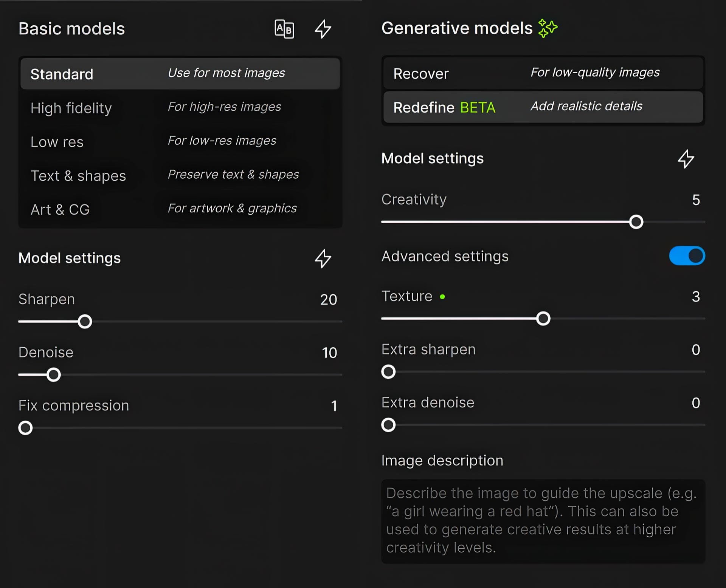The image size is (726, 588).
Task: Click the Creativity slider handle
Action: pos(636,222)
